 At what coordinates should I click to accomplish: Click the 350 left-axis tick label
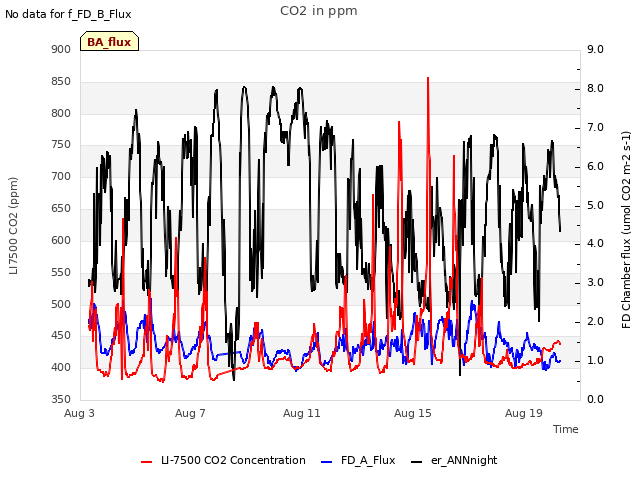coord(61,400)
